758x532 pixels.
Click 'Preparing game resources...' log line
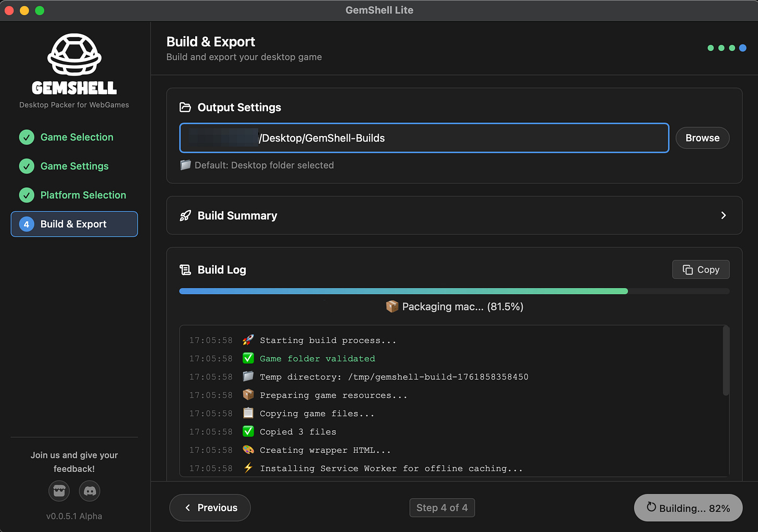pos(333,395)
